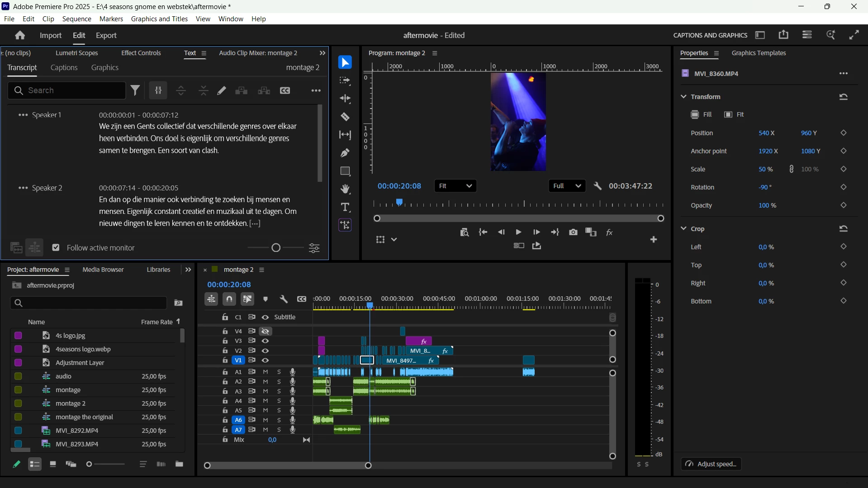Click the transcript filter funnel icon
Screen dimensions: 868x488
pyautogui.click(x=135, y=90)
